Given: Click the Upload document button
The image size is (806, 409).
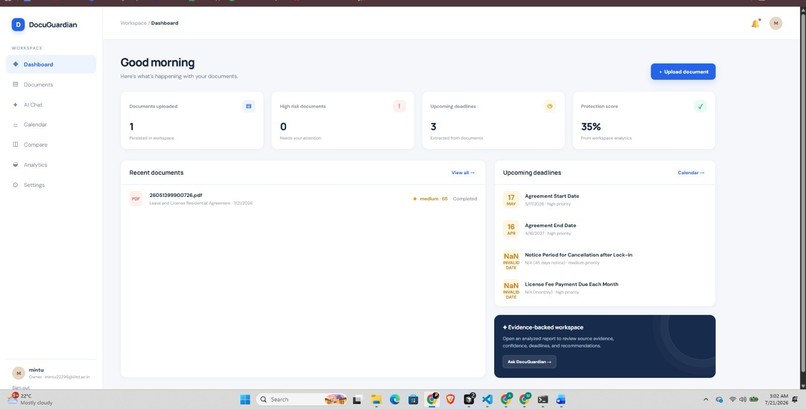Looking at the screenshot, I should tap(683, 72).
